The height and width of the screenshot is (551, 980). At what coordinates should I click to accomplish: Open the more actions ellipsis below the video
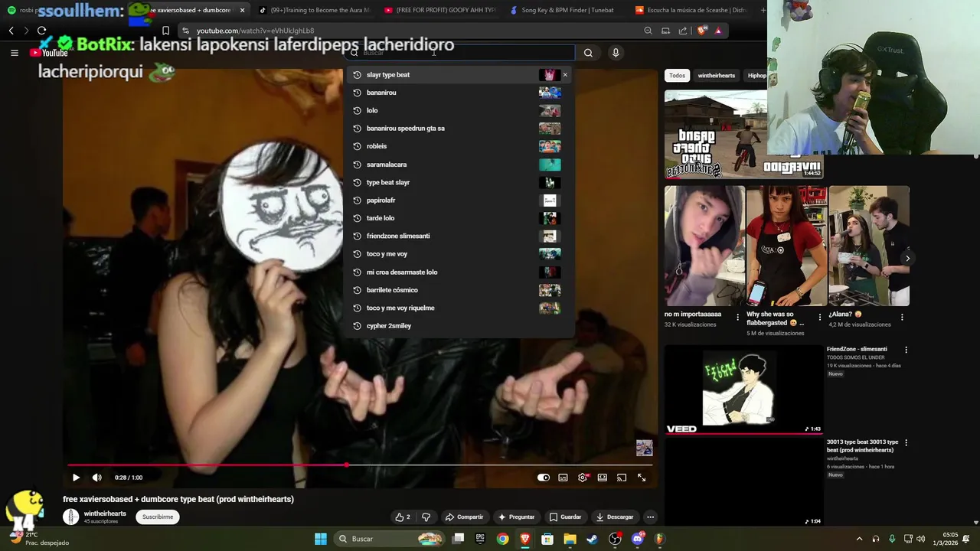650,517
